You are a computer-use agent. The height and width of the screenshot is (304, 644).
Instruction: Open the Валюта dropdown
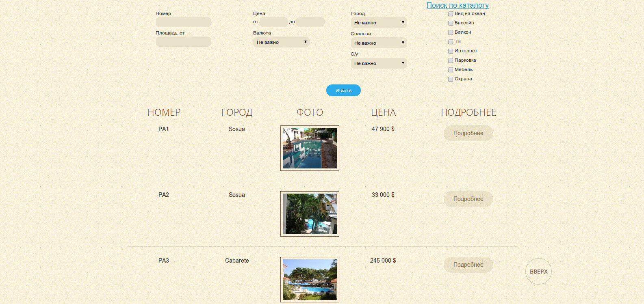coord(281,42)
